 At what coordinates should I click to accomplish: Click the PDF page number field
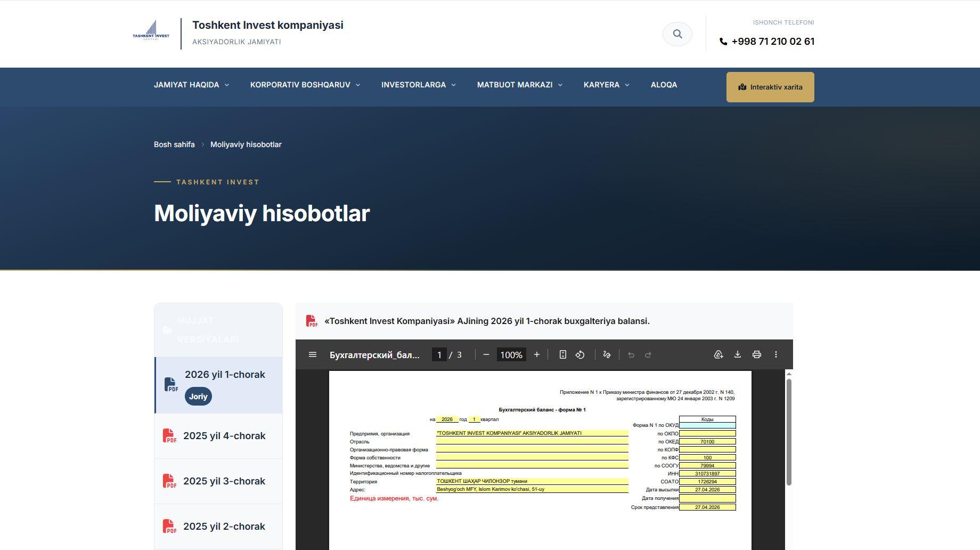pos(439,354)
